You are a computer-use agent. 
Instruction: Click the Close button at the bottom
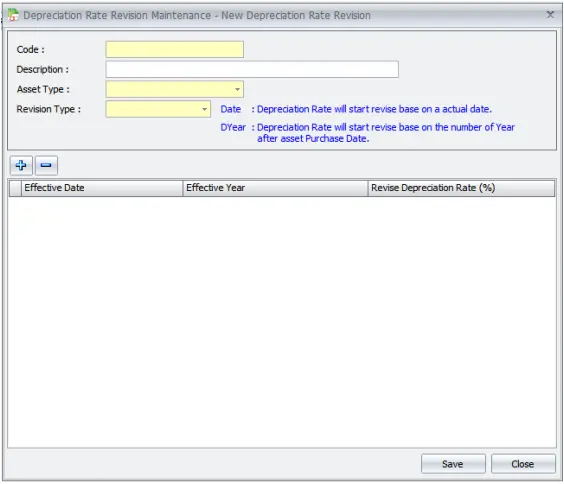click(523, 464)
